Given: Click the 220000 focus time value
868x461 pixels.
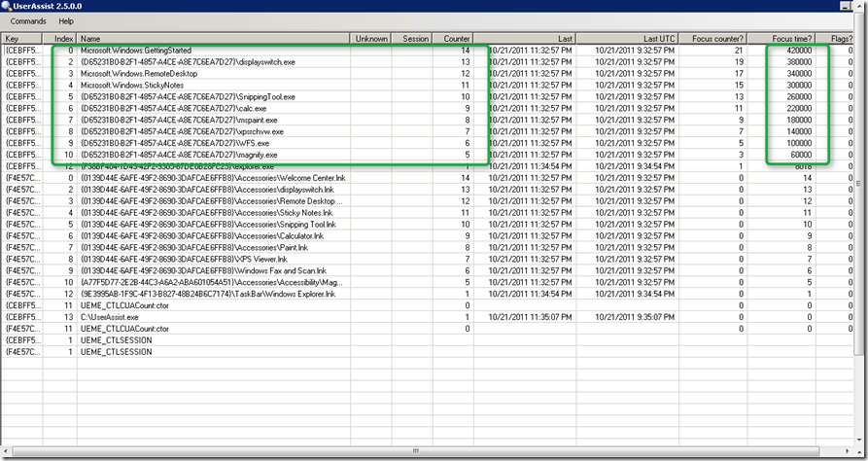Looking at the screenshot, I should (799, 109).
